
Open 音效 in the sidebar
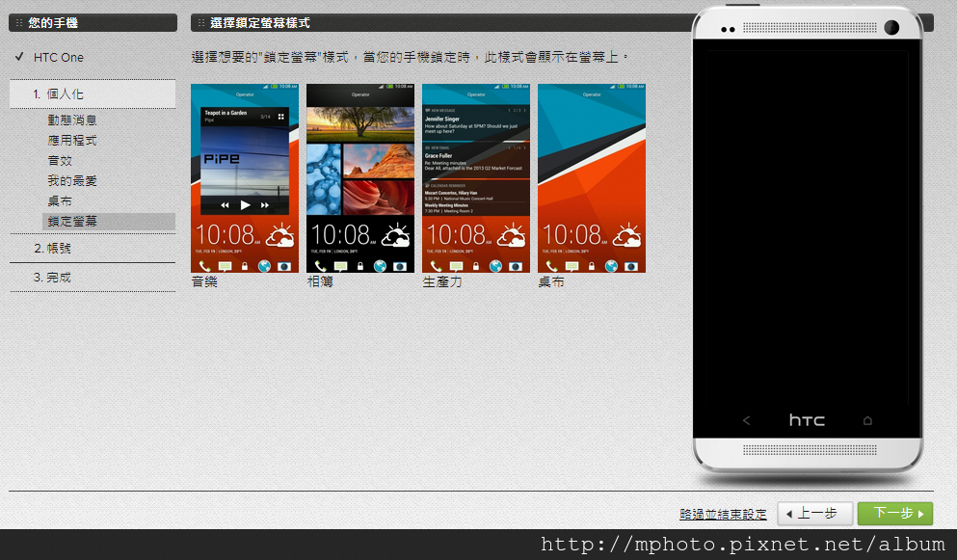60,161
